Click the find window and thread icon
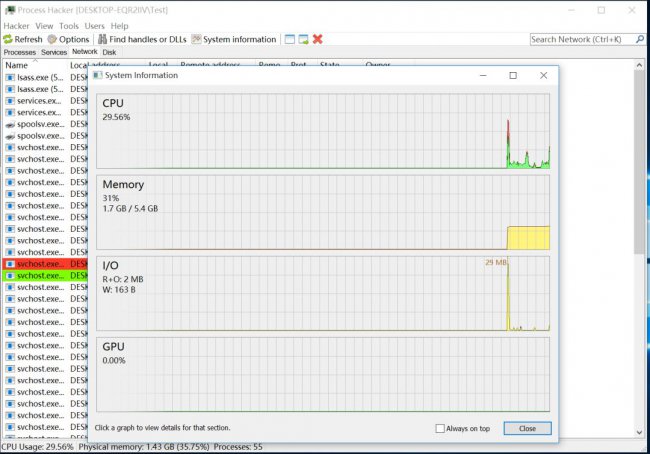 click(x=303, y=39)
